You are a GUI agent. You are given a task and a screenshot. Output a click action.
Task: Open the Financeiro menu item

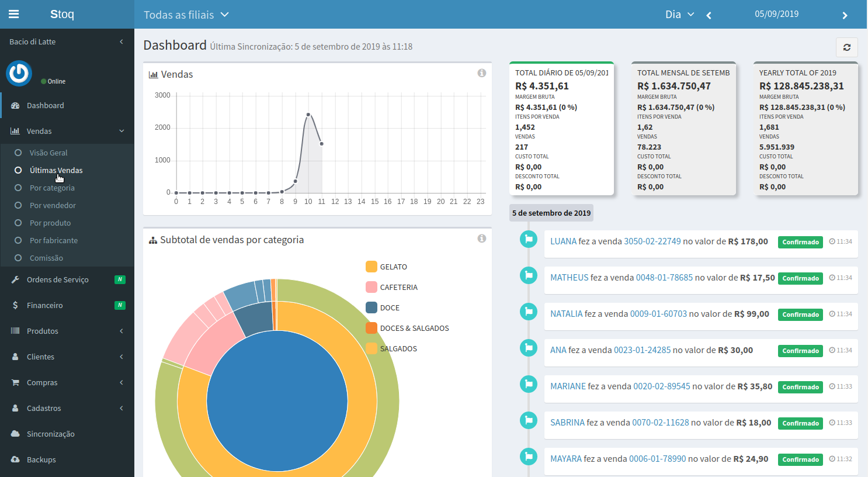pyautogui.click(x=67, y=306)
